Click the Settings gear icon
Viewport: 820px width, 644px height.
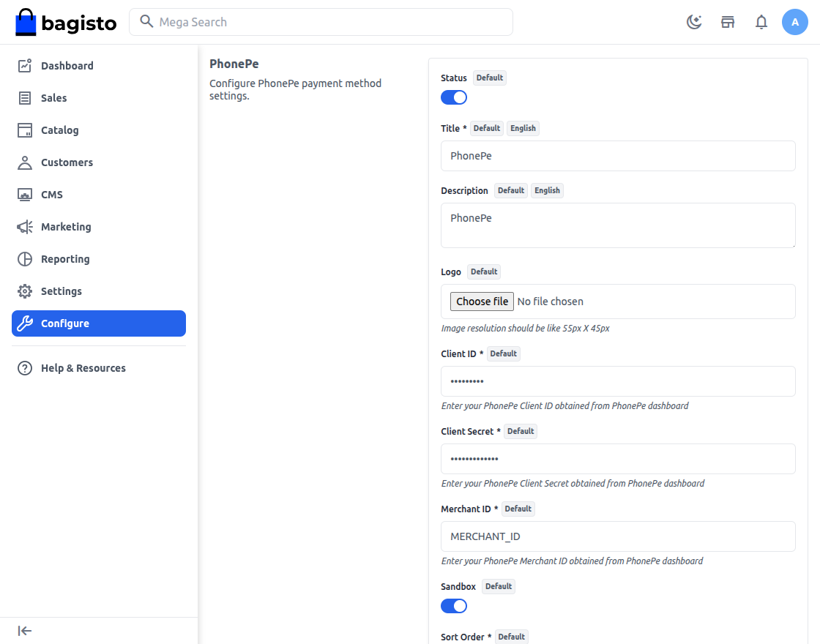(25, 291)
